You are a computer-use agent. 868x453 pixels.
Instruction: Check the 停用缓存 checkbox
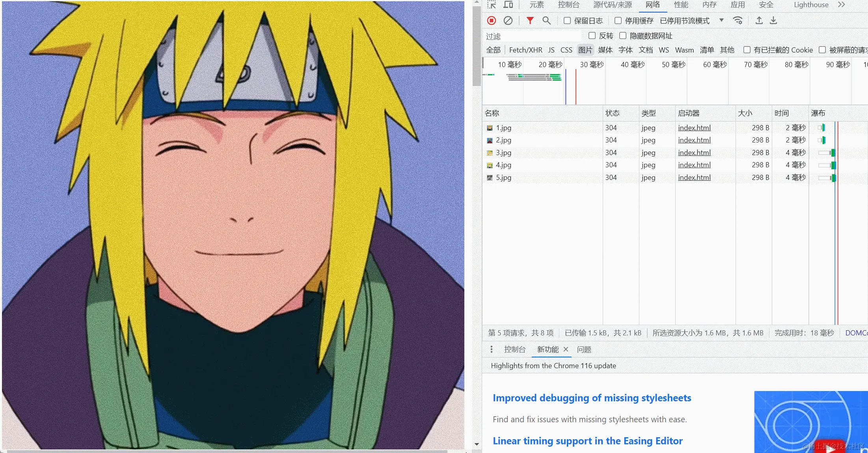[x=618, y=21]
